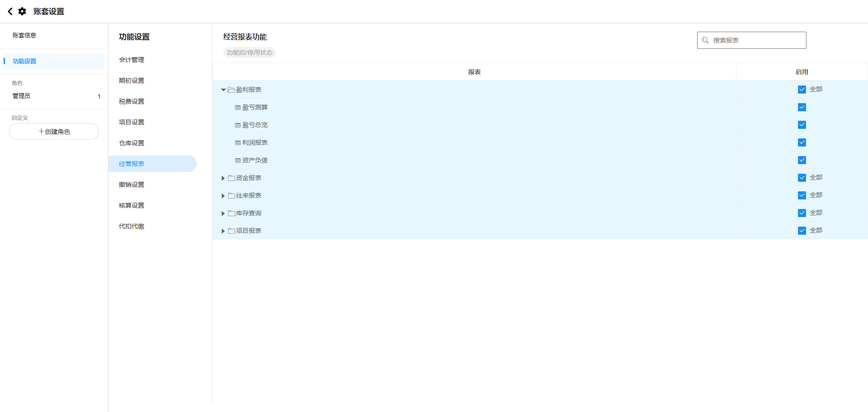Image resolution: width=868 pixels, height=412 pixels.
Task: Click the 资产负债 table icon
Action: tap(238, 161)
